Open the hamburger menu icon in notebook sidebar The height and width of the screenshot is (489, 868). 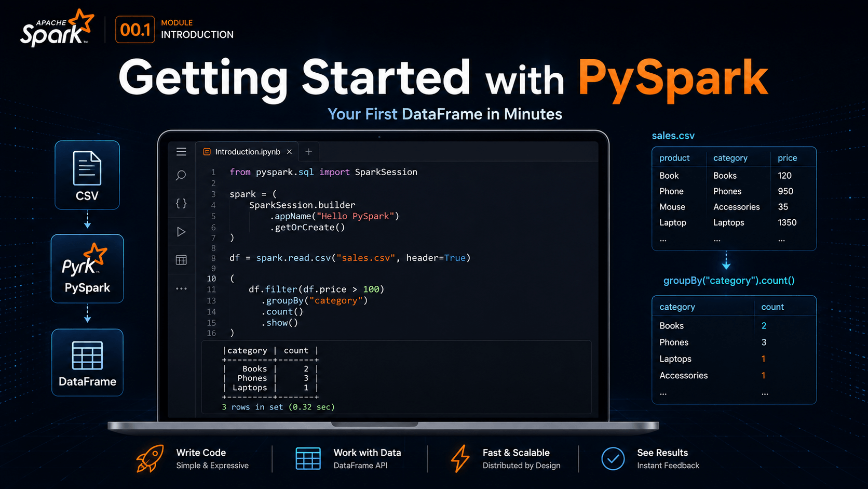pyautogui.click(x=181, y=152)
